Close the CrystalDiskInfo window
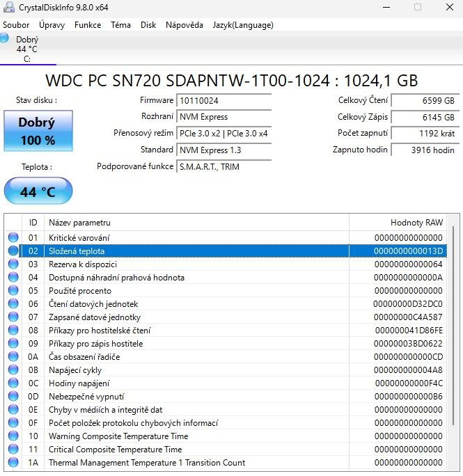Screen dimensions: 463x476 click(x=450, y=7)
